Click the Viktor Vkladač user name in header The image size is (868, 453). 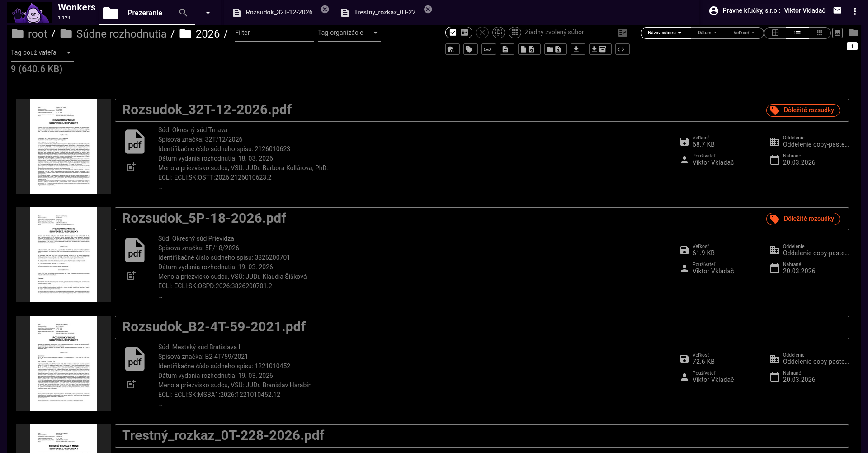pyautogui.click(x=804, y=10)
